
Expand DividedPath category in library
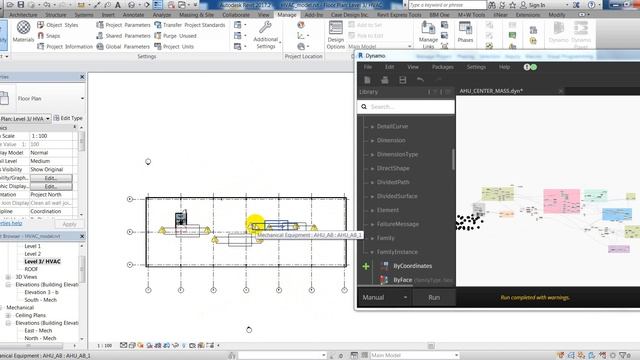[x=372, y=182]
